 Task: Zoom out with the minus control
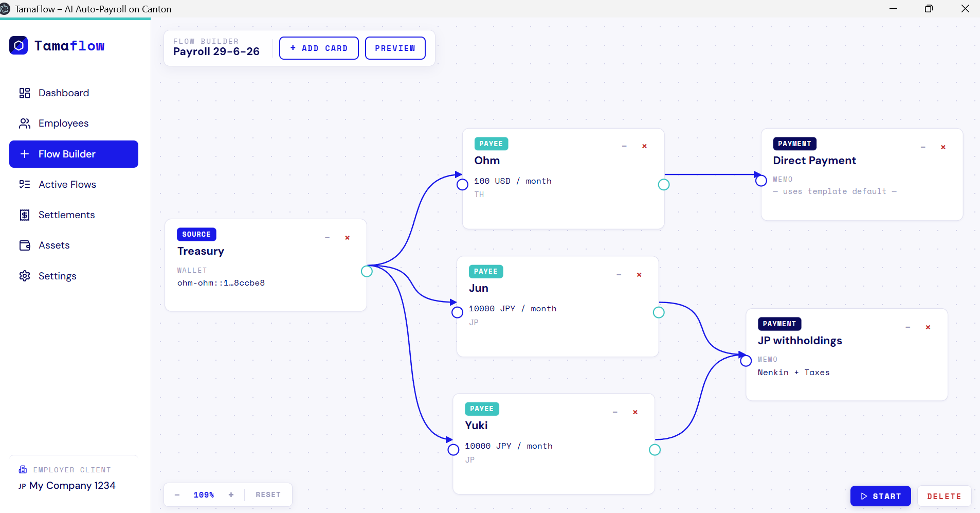point(177,495)
